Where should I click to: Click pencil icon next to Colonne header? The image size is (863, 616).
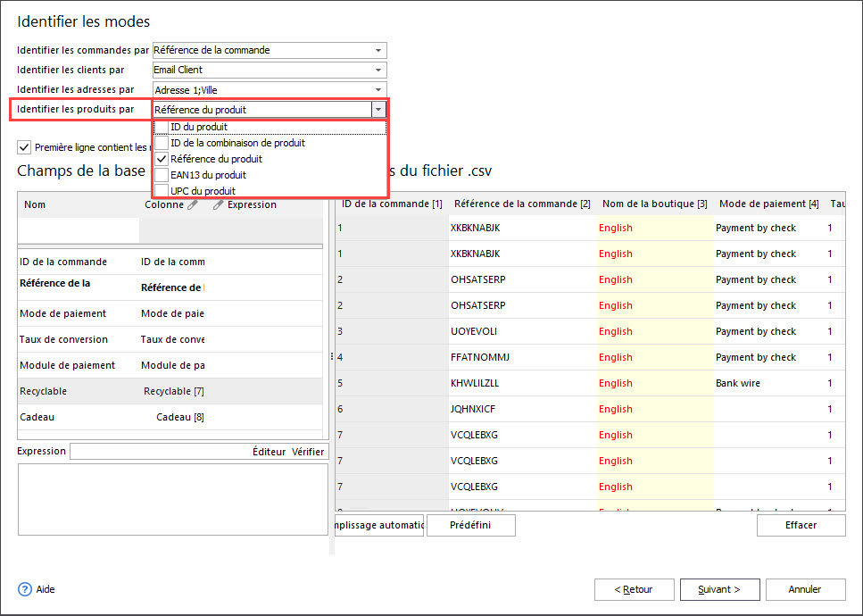pos(192,204)
